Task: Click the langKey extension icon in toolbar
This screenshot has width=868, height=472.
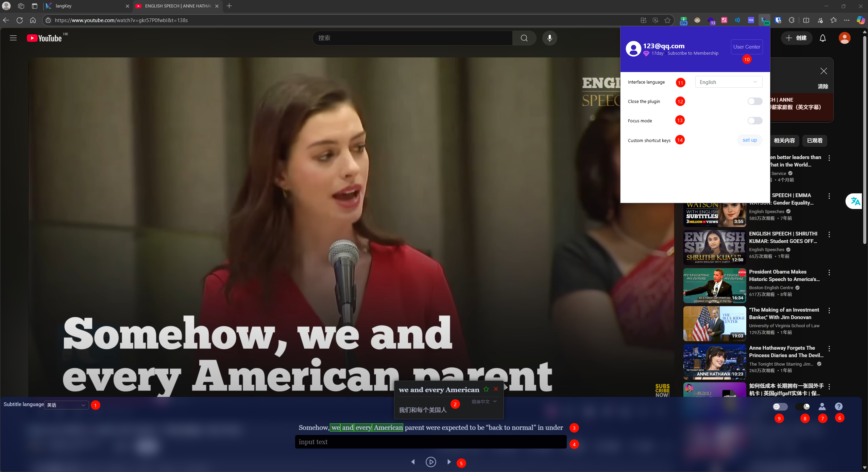Action: [765, 20]
